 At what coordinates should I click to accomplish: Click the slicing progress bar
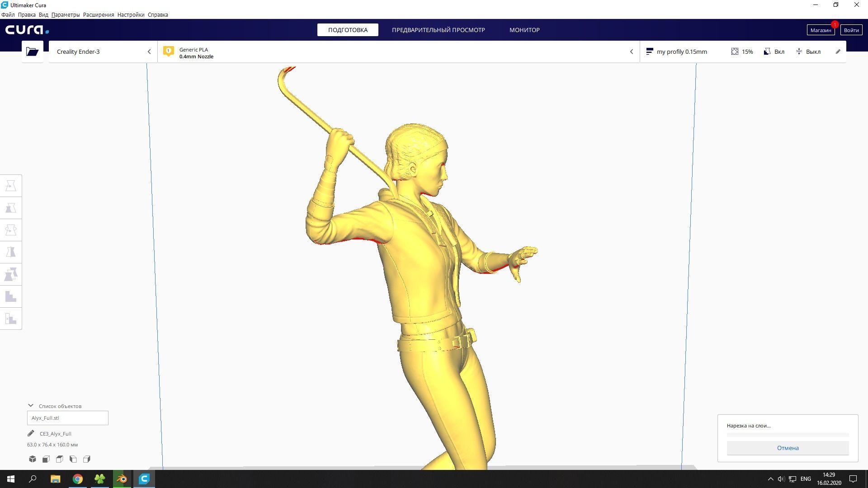point(788,435)
